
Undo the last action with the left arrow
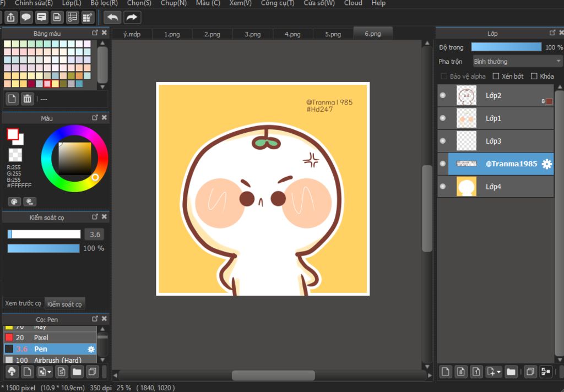pos(112,17)
